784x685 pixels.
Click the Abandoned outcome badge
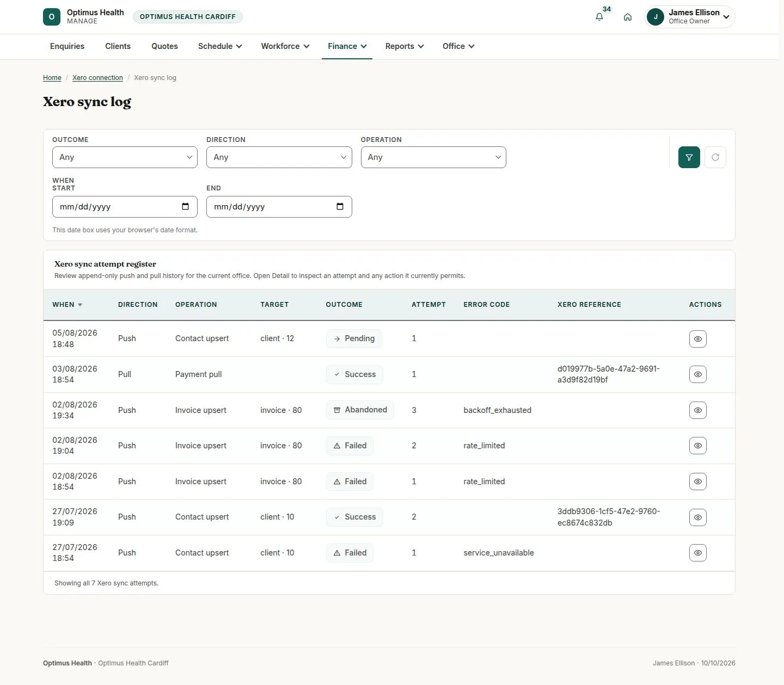[x=360, y=410]
